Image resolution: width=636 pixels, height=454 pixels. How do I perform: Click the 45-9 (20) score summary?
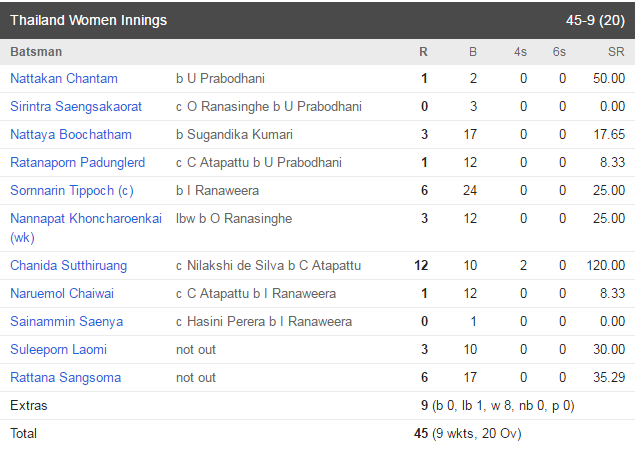click(595, 20)
